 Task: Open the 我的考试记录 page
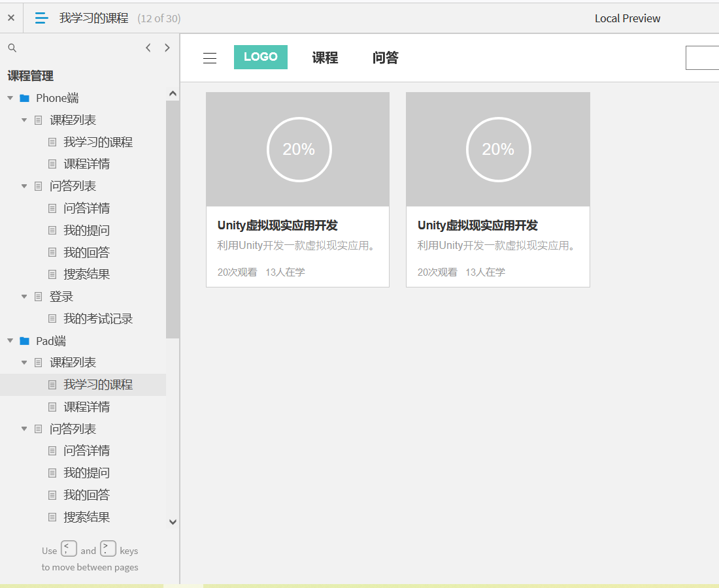tap(98, 319)
